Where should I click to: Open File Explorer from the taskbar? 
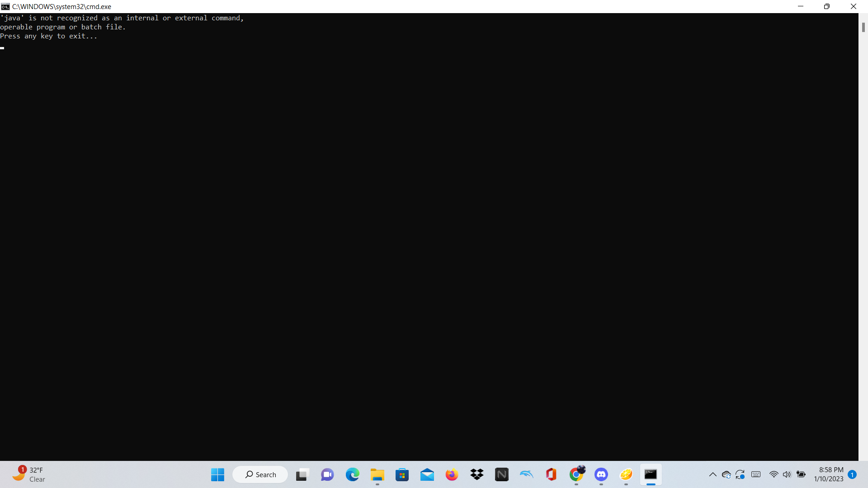pos(377,474)
